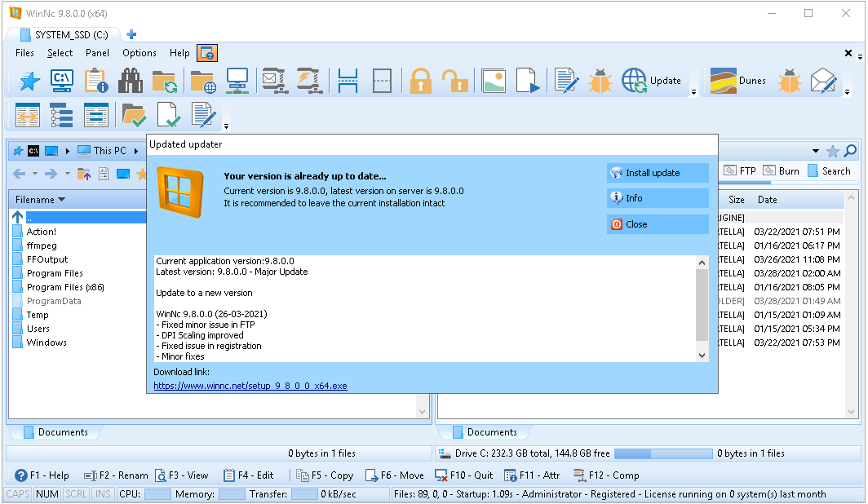Click the split file icon
The height and width of the screenshot is (504, 868).
[x=348, y=81]
